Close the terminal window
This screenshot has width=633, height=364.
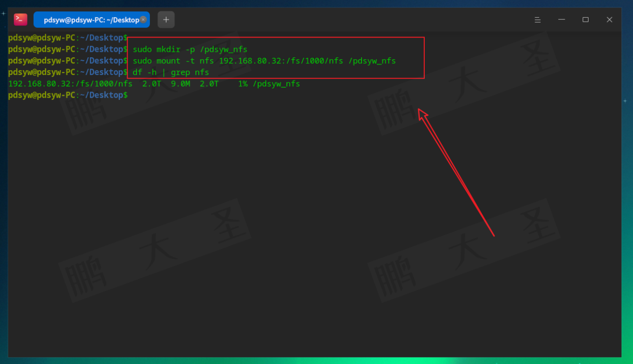pyautogui.click(x=609, y=20)
